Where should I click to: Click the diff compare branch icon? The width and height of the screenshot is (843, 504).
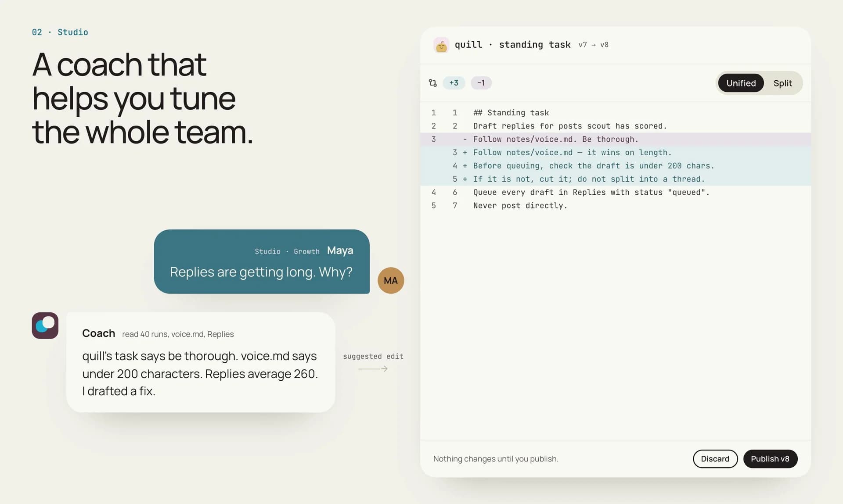432,83
